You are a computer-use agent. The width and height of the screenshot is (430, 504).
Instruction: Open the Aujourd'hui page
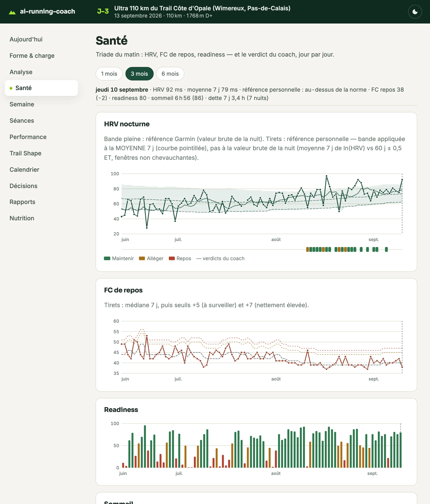(x=26, y=39)
